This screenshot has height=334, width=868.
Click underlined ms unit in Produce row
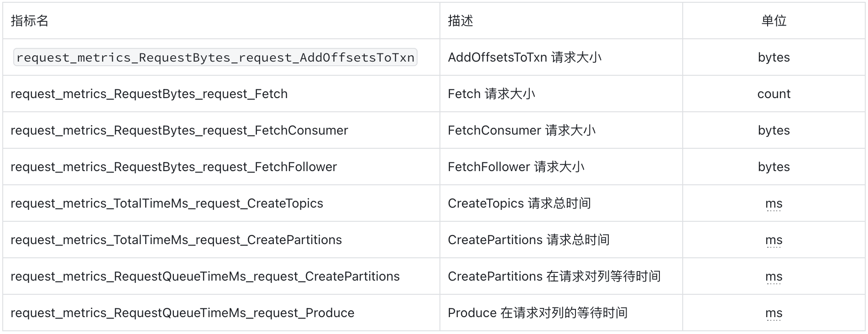pyautogui.click(x=774, y=313)
